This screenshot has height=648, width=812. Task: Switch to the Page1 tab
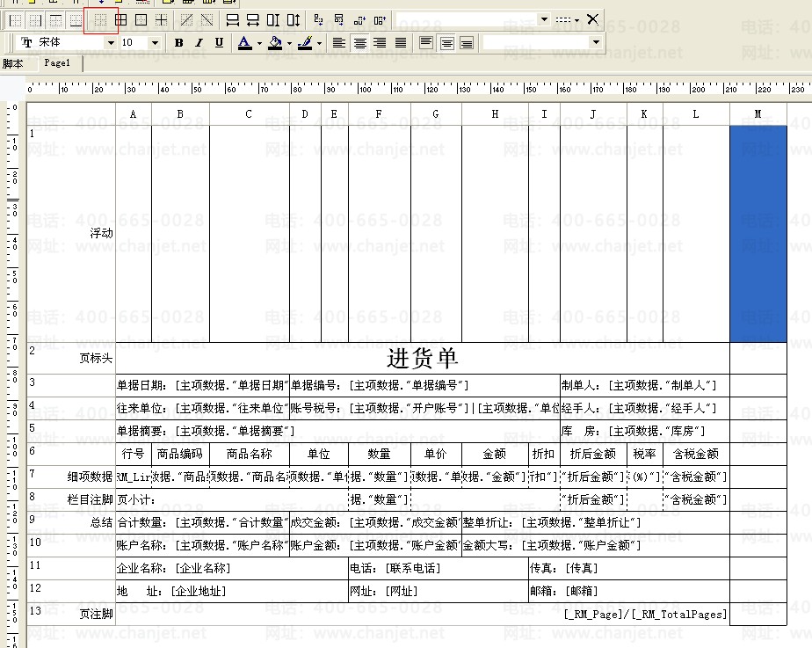click(57, 63)
